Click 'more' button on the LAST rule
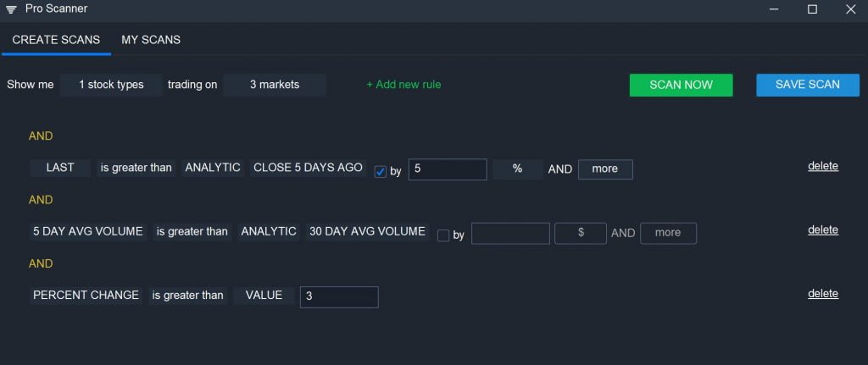Viewport: 868px width, 365px height. (x=604, y=169)
